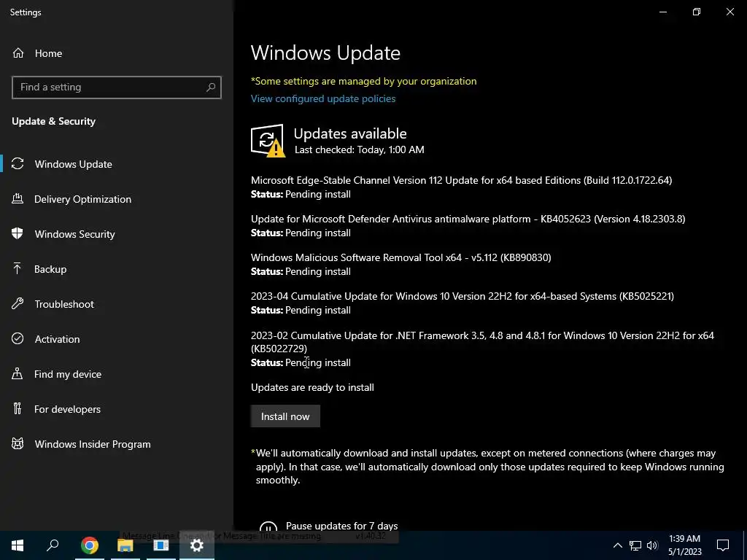
Task: Click the search magnifier in Find a setting
Action: click(211, 87)
